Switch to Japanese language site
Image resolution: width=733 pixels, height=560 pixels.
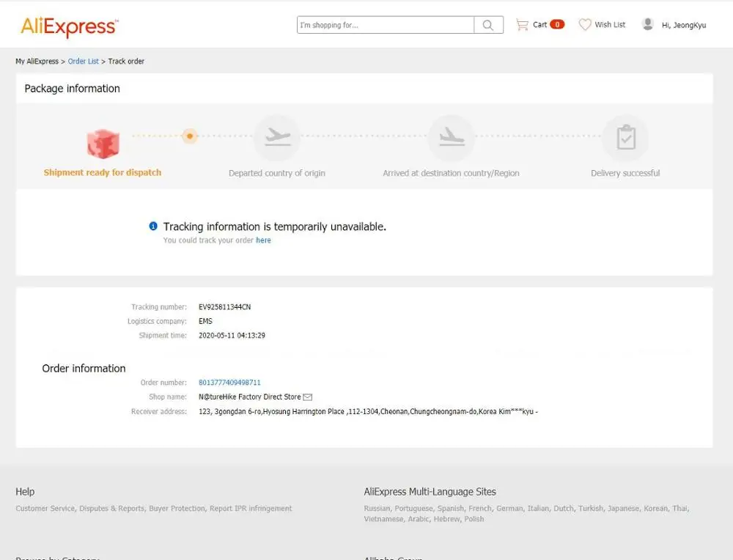pos(623,508)
